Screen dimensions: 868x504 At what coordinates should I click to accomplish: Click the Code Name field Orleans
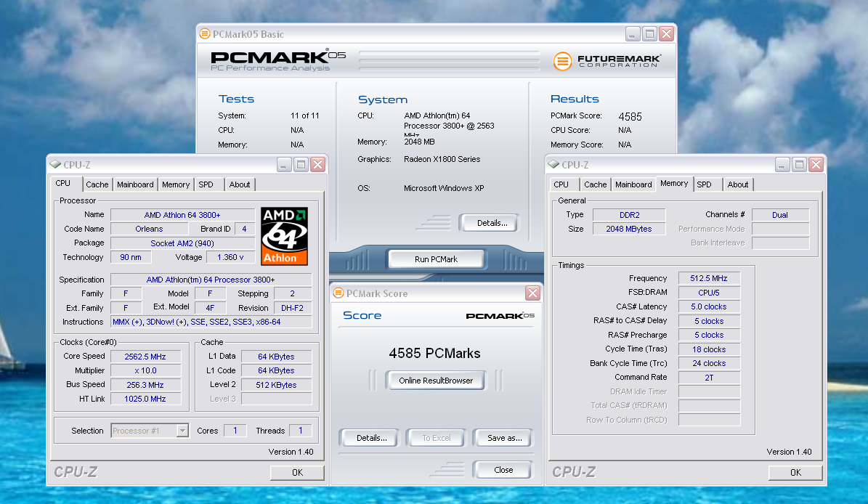[x=149, y=229]
